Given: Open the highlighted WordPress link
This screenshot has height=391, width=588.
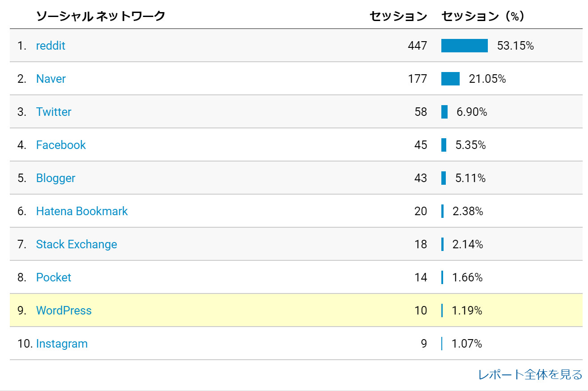Looking at the screenshot, I should tap(64, 310).
